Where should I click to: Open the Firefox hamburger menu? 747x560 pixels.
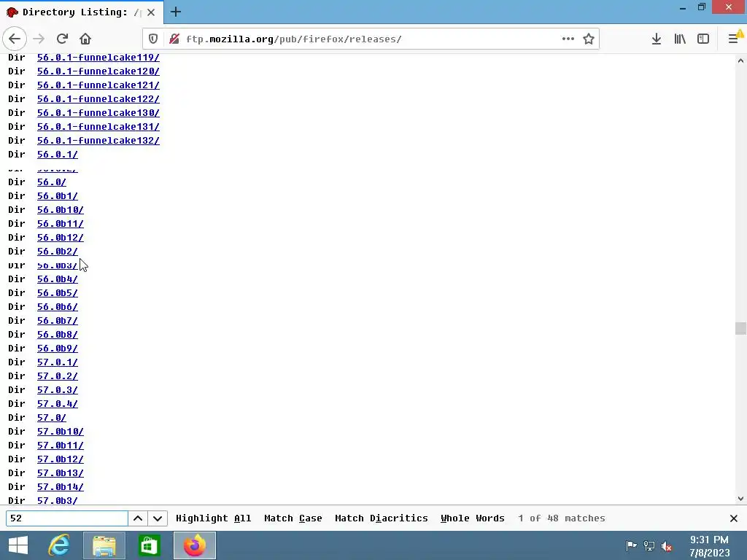click(x=734, y=39)
